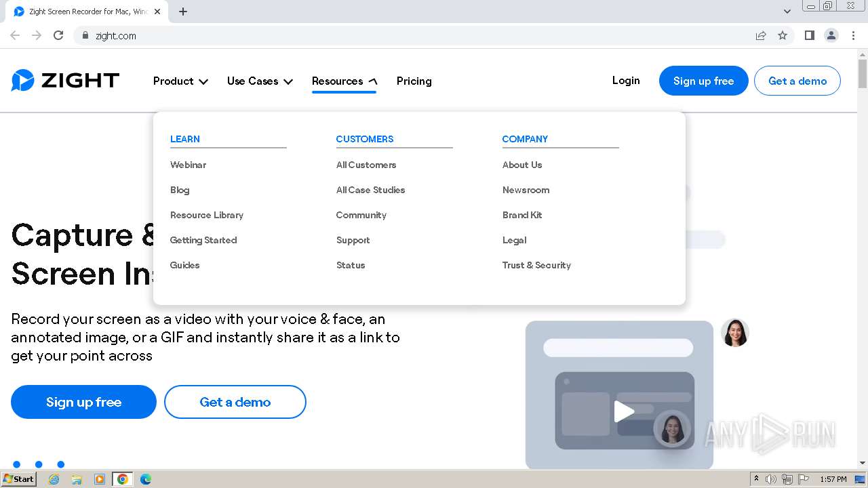Select the third carousel dot
868x488 pixels.
pos(60,464)
